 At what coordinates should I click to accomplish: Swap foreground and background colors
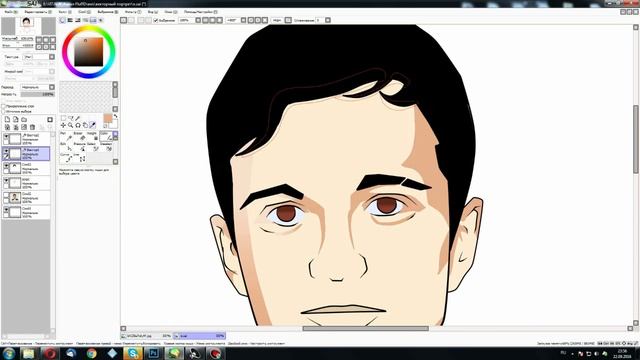[x=115, y=116]
